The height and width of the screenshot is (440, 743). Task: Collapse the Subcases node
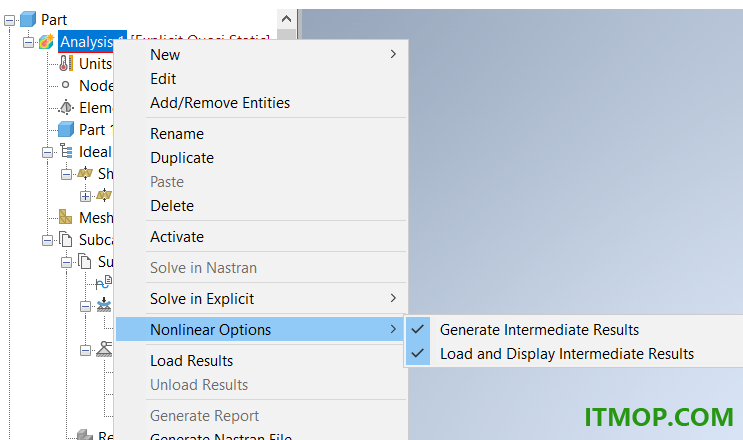click(x=47, y=240)
